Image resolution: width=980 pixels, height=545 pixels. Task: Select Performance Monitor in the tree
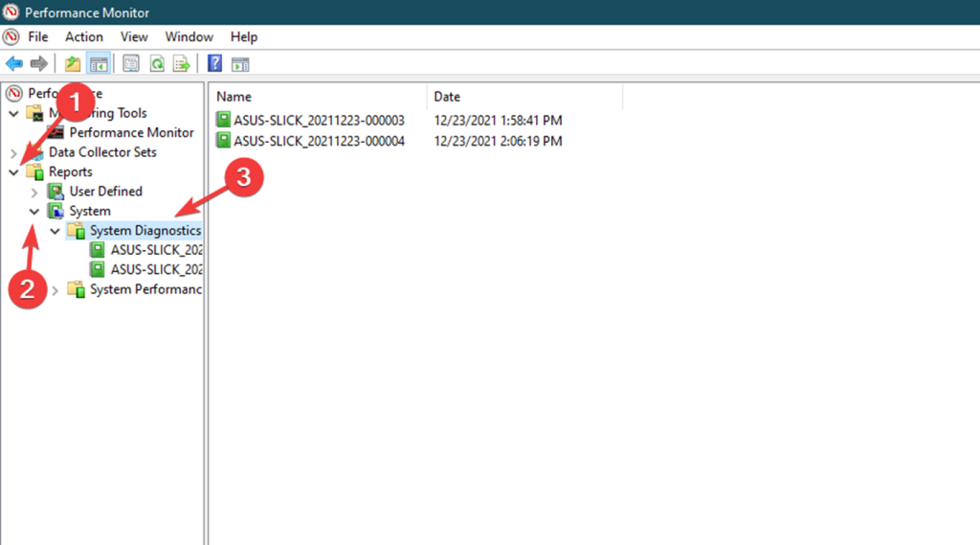pyautogui.click(x=131, y=132)
